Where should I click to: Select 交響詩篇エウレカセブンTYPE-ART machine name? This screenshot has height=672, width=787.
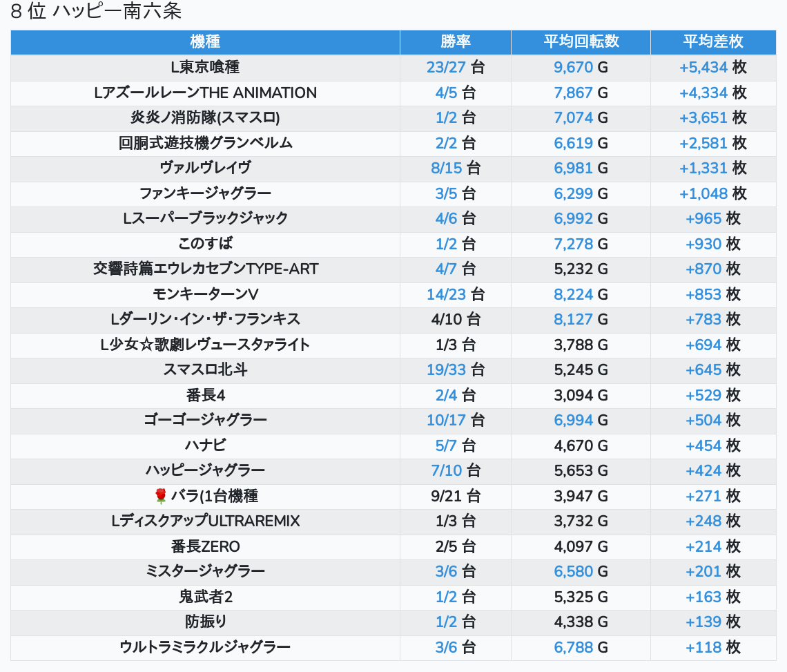tap(205, 269)
